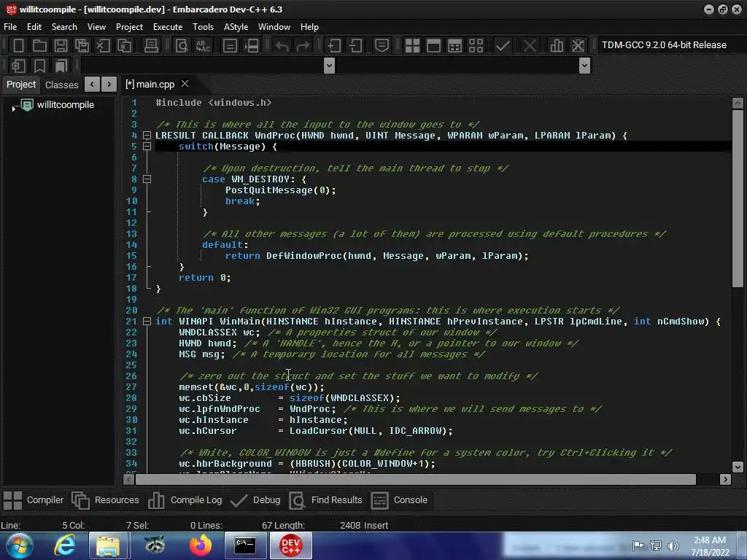The height and width of the screenshot is (560, 747).
Task: Expand the willitcoompile project tree node
Action: [13, 109]
